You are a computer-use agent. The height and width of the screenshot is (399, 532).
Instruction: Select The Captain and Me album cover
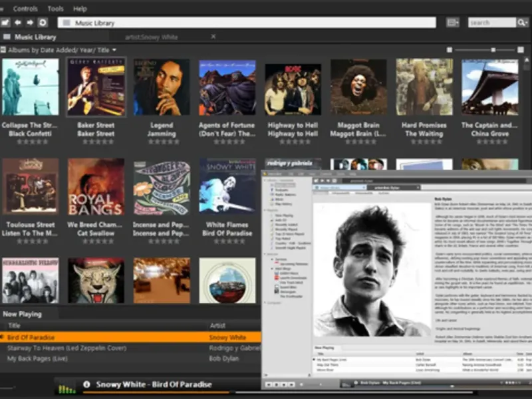pos(490,87)
